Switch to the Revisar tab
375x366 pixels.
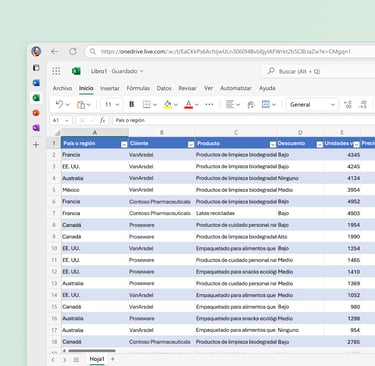point(187,88)
